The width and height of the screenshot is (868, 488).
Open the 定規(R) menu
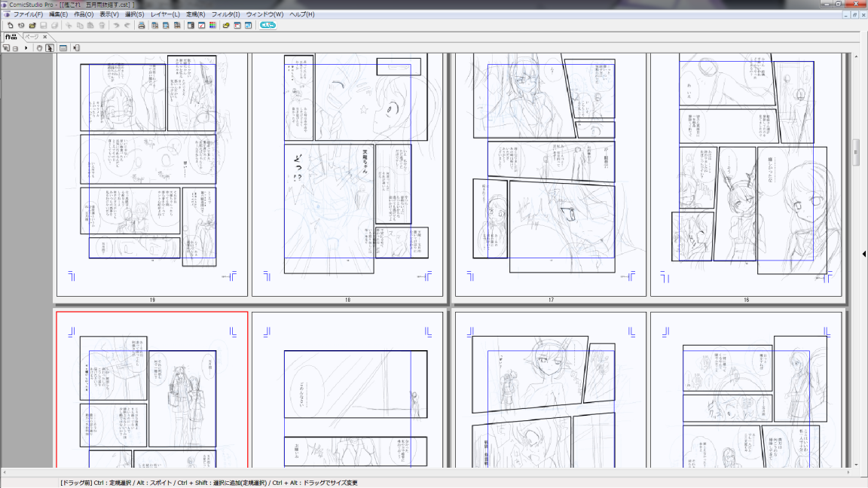tap(195, 14)
